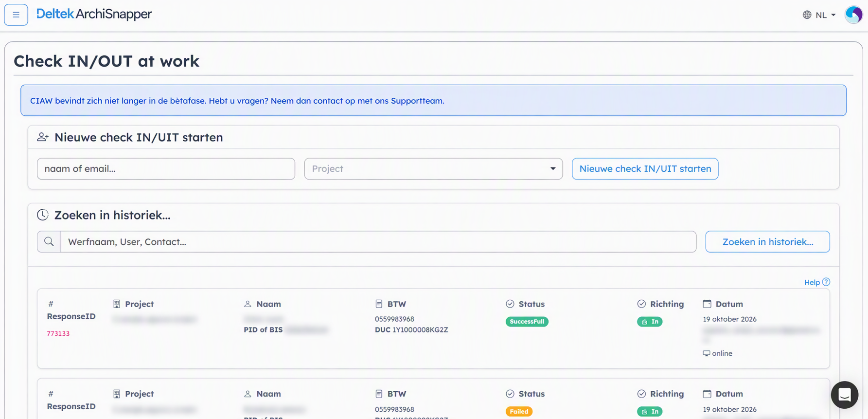Click the 'Zoeken in historiek...' button
This screenshot has height=419, width=868.
coord(767,242)
